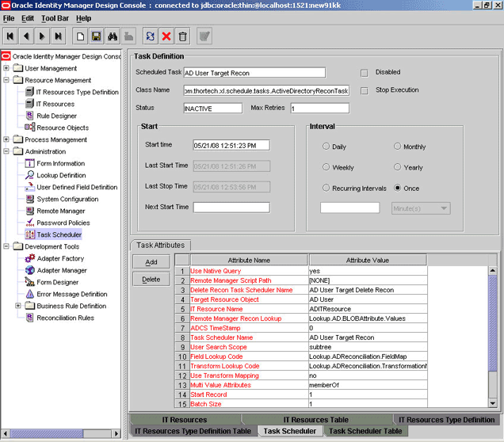Viewport: 504px width, 442px height.
Task: Enable the Disabled checkbox
Action: click(x=365, y=73)
